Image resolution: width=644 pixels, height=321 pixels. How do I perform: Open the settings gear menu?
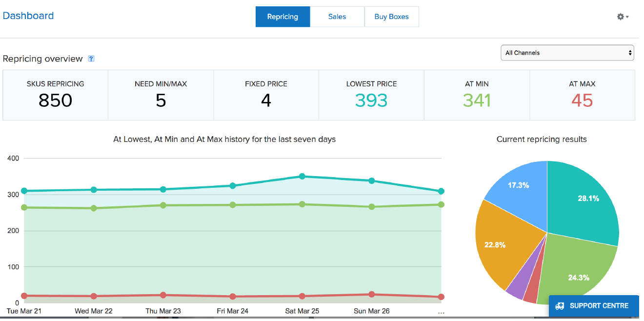623,17
